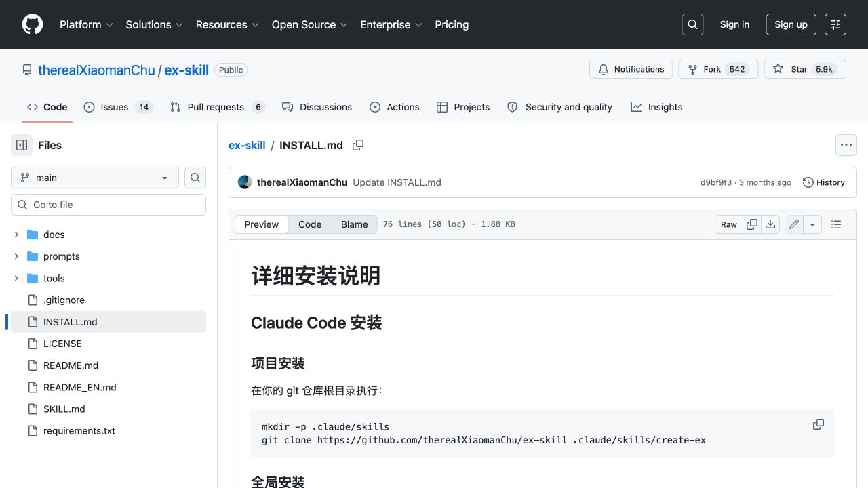Open requirements.txt in file tree
Viewport: 868px width, 488px height.
pyautogui.click(x=79, y=430)
